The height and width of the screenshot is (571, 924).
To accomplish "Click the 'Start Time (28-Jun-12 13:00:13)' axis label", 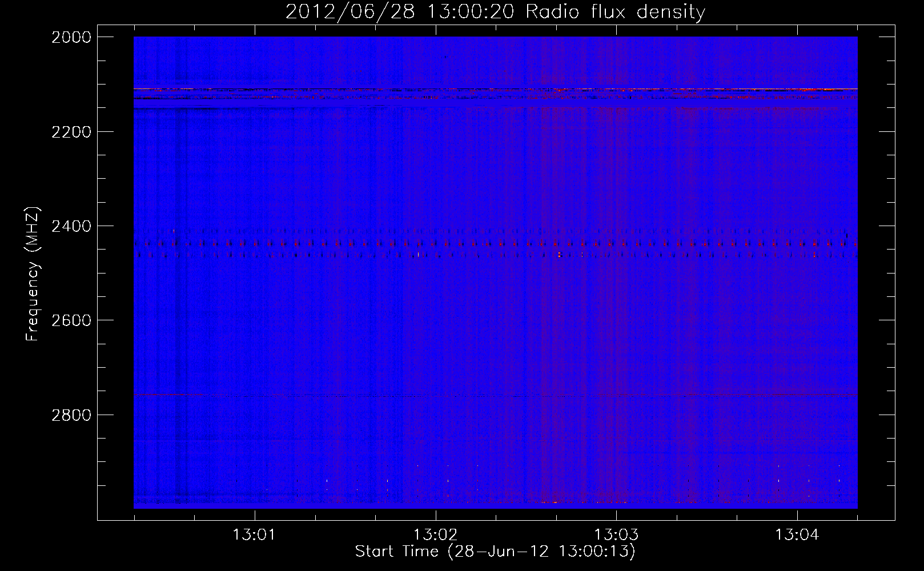I will [495, 552].
